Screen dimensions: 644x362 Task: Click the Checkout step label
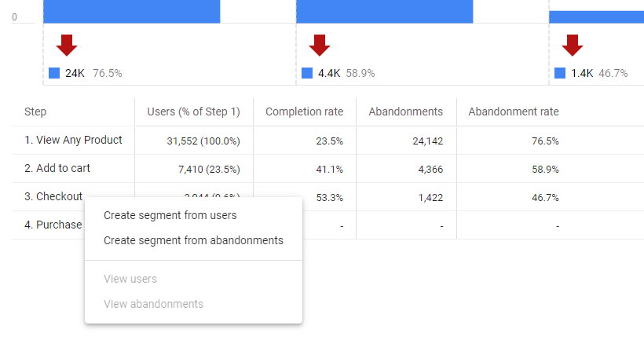click(x=53, y=197)
